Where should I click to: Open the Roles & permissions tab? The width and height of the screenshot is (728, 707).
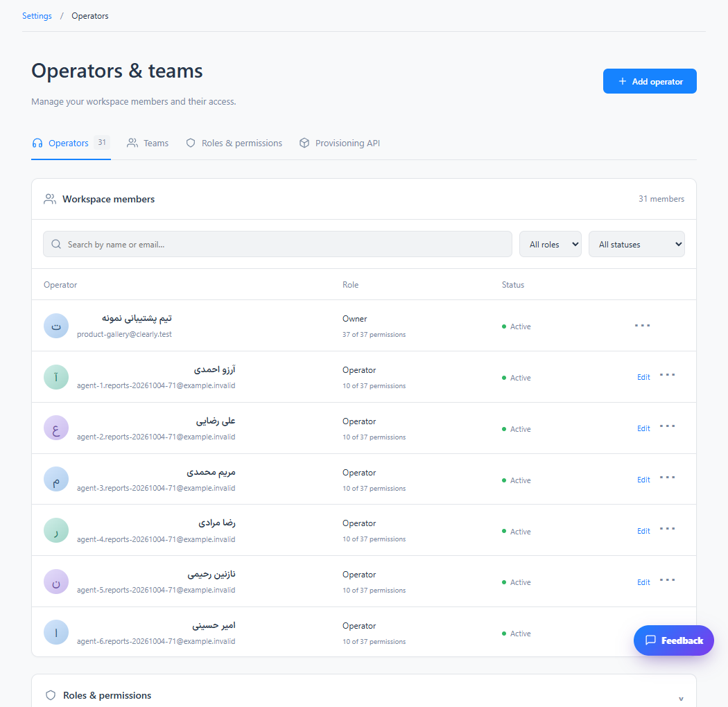(x=234, y=143)
